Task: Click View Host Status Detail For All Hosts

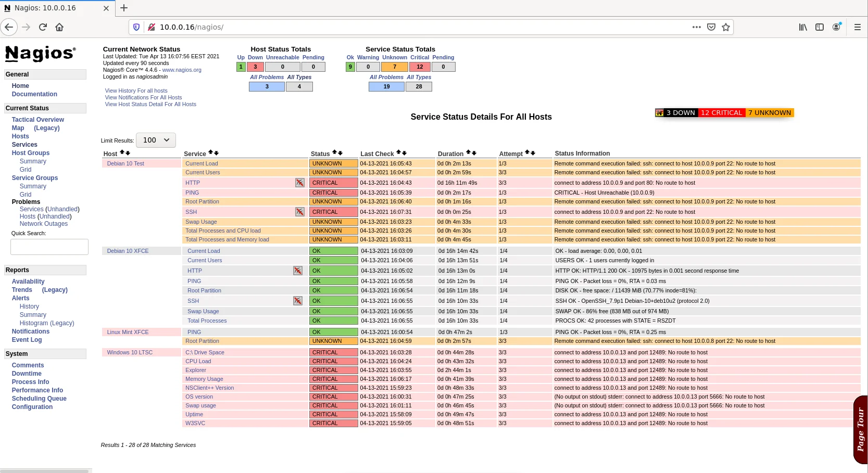Action: pos(150,104)
